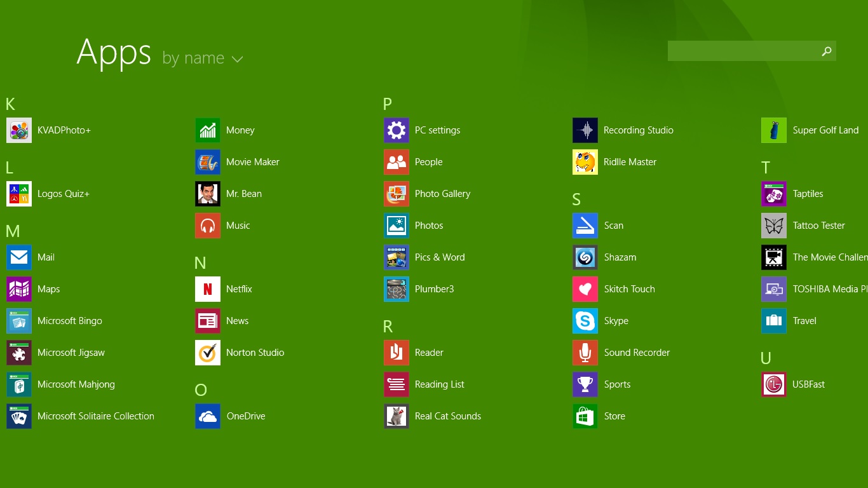Launch Netflix icon

(x=208, y=289)
